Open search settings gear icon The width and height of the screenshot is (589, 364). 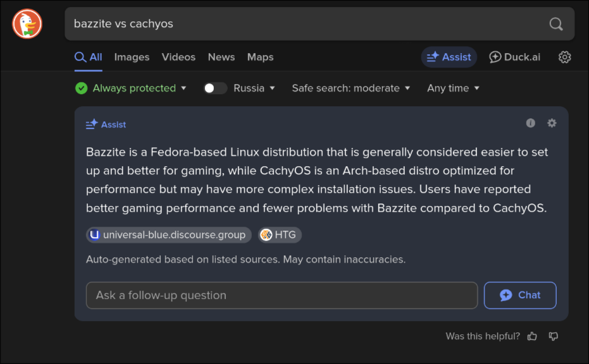[x=564, y=57]
